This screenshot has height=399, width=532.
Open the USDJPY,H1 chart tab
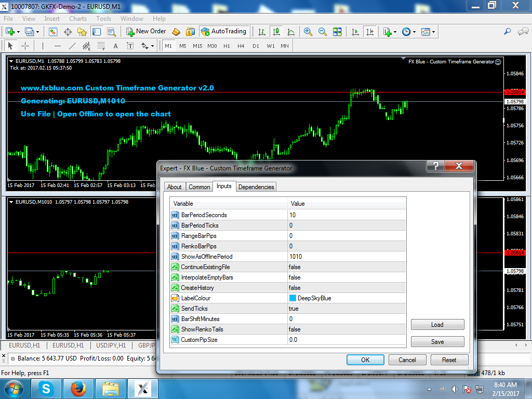click(x=111, y=345)
